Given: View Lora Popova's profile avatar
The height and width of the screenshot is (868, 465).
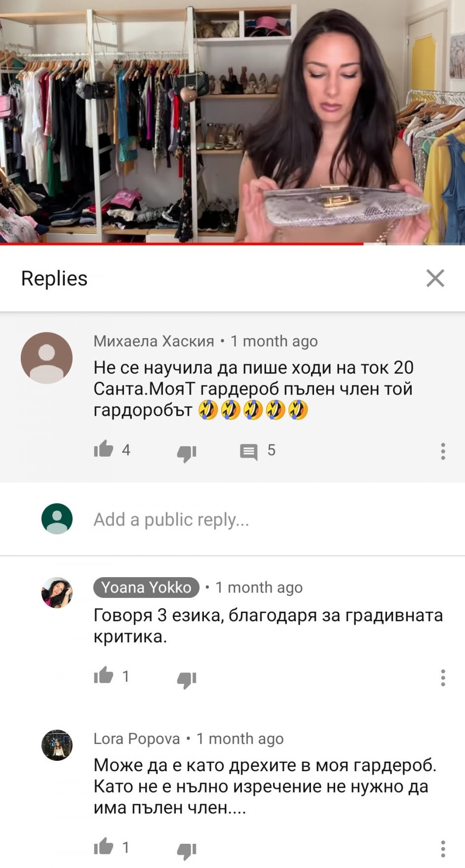Looking at the screenshot, I should 57,745.
